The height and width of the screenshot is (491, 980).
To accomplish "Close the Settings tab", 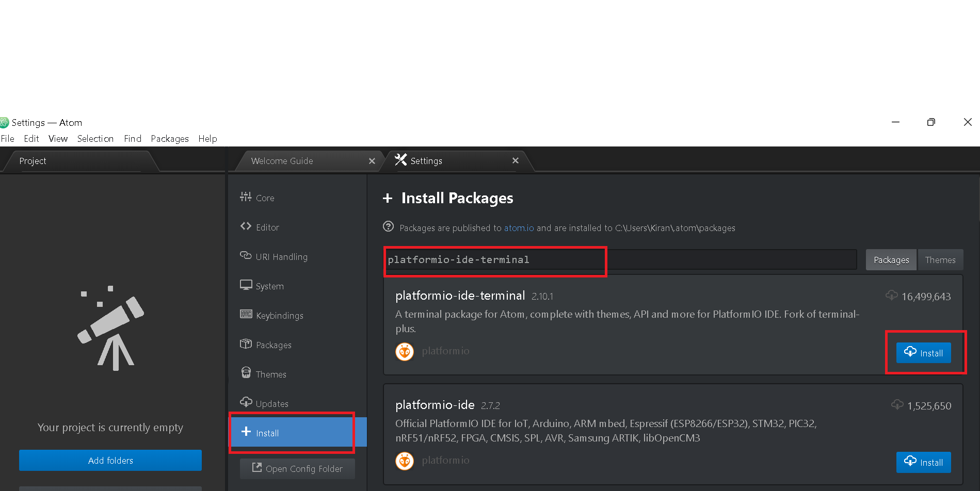I will (x=515, y=160).
